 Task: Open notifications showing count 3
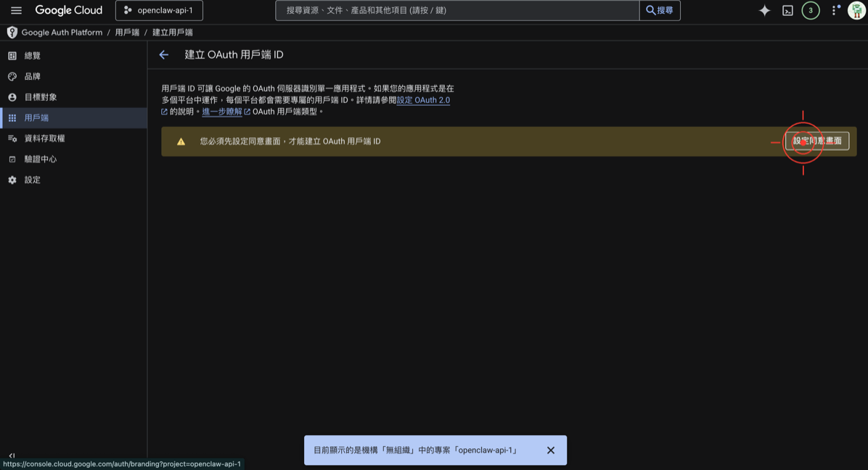click(811, 10)
